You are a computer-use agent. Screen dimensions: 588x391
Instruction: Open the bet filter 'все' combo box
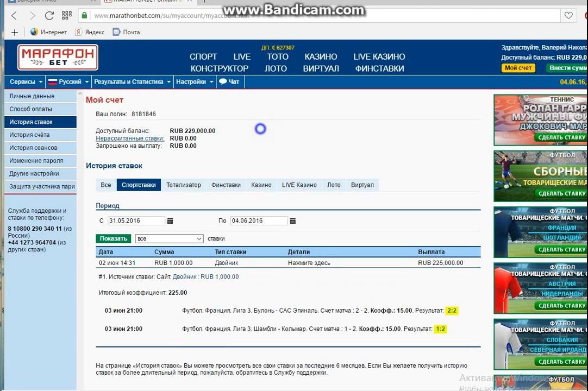coord(168,239)
